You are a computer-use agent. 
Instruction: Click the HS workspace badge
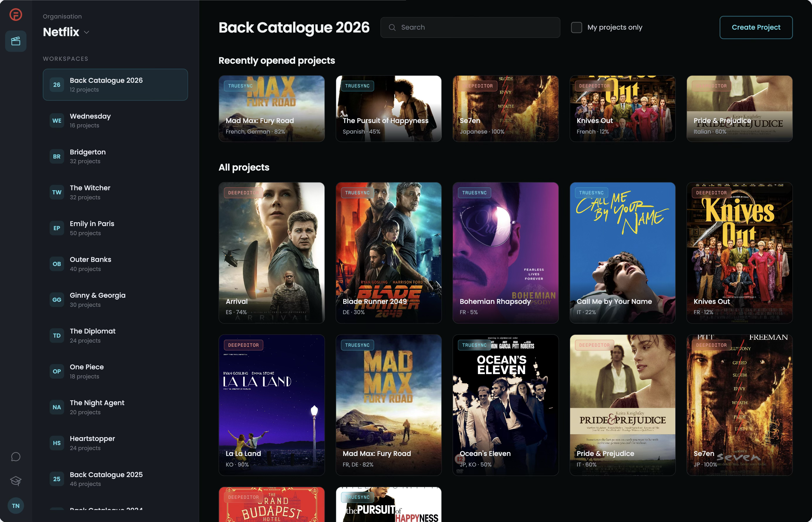57,443
